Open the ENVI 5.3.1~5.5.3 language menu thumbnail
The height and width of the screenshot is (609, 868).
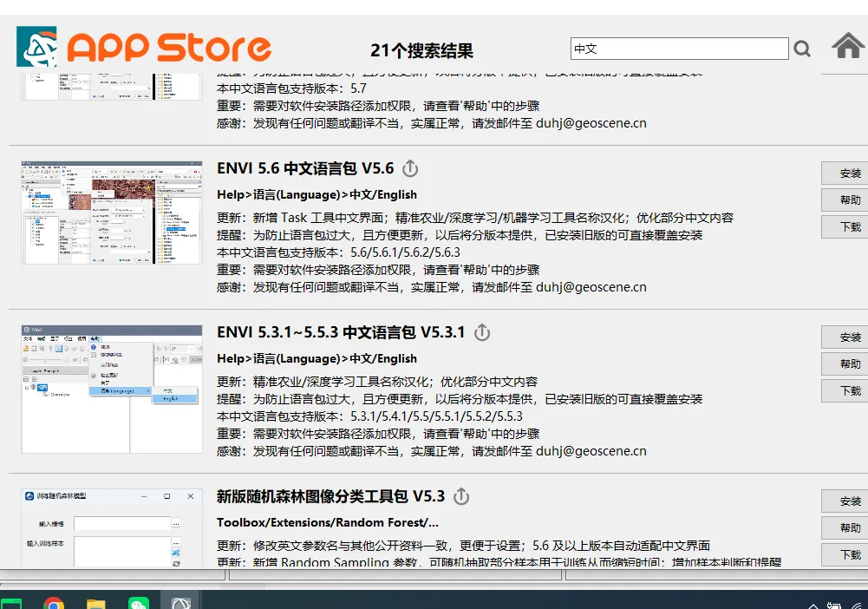tap(112, 390)
